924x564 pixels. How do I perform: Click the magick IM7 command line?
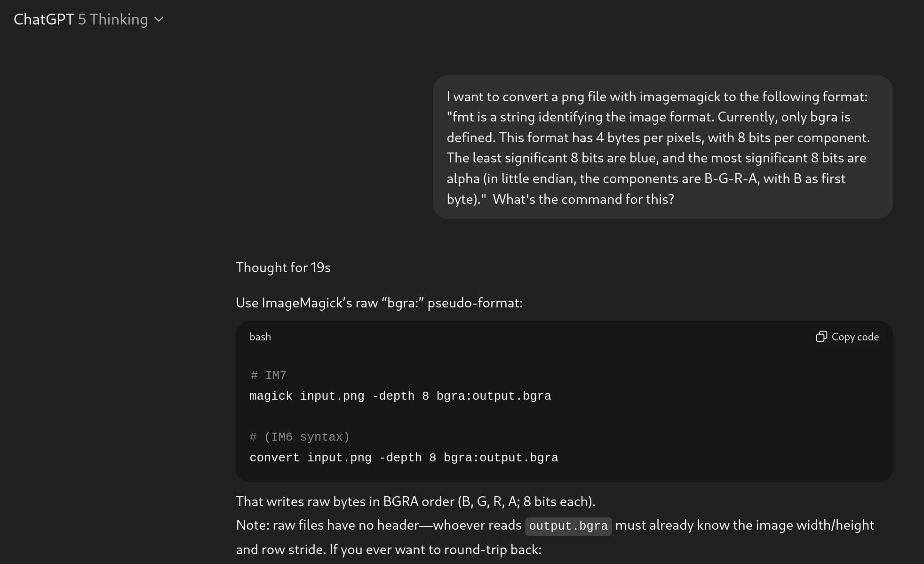[x=400, y=396]
